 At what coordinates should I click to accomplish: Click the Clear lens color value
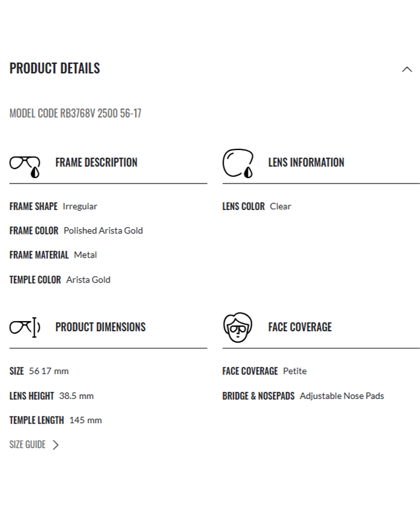(x=280, y=206)
